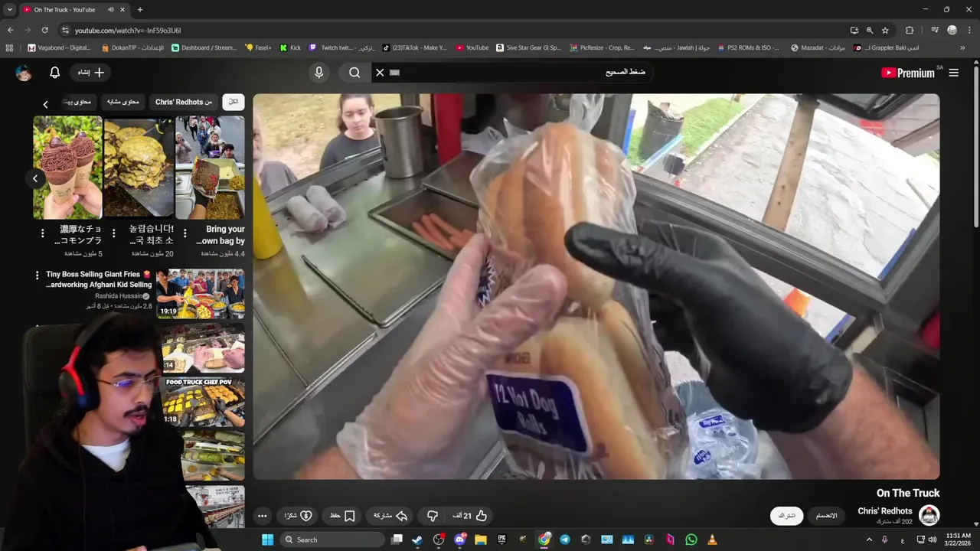Click the Join membership button
980x551 pixels.
pyautogui.click(x=826, y=516)
